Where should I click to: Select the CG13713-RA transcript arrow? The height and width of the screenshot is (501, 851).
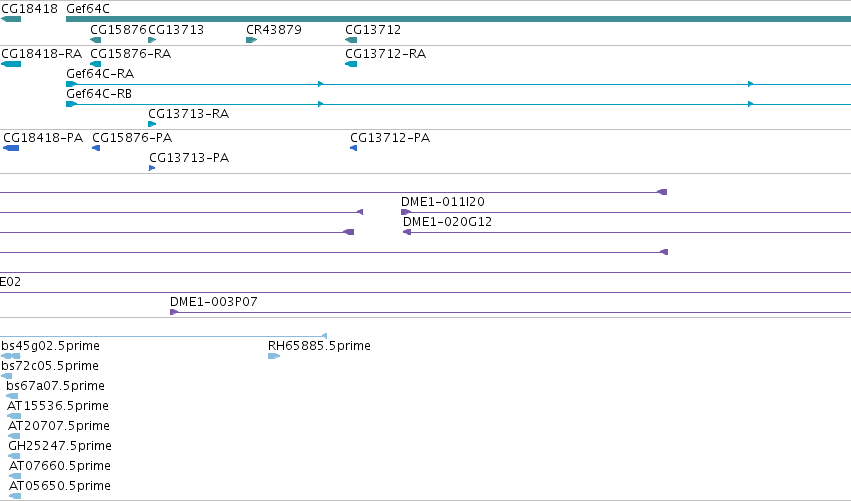tap(153, 124)
